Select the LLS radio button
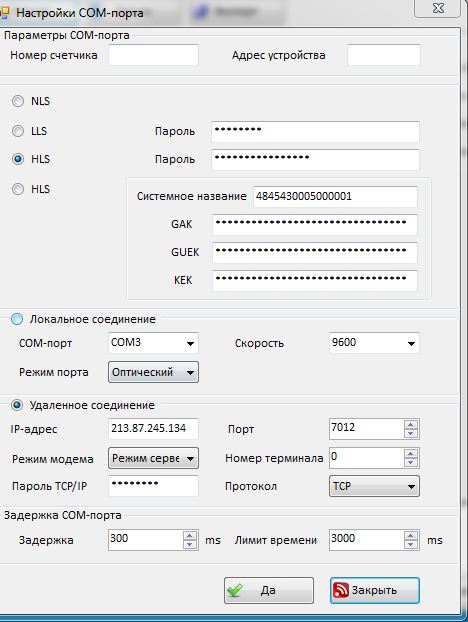468x622 pixels. [x=18, y=131]
